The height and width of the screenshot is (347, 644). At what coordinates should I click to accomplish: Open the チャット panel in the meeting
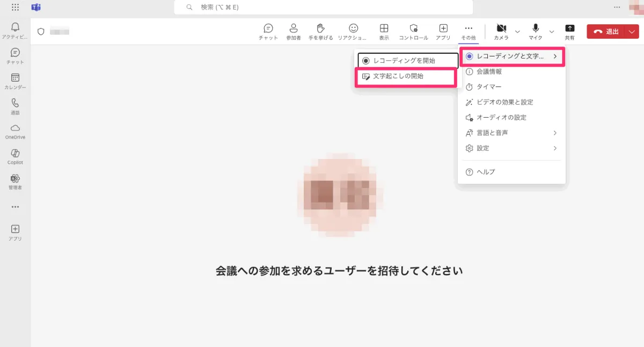(x=268, y=31)
